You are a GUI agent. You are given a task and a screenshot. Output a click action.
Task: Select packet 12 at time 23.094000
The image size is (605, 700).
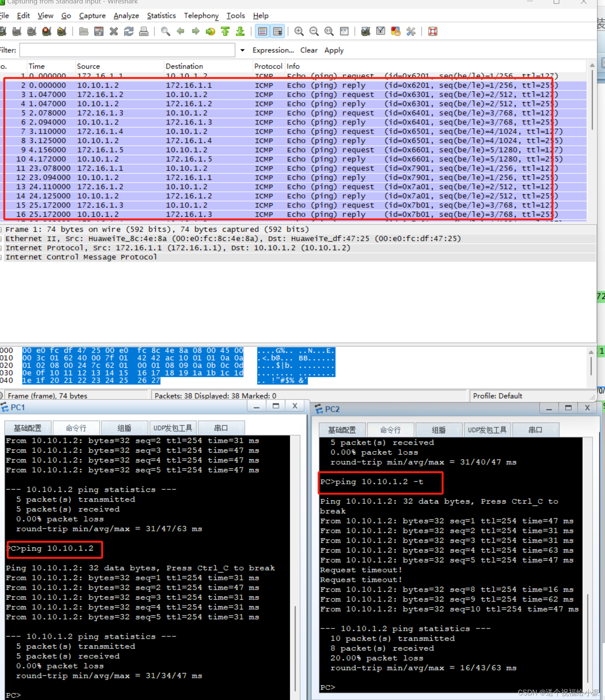click(293, 177)
